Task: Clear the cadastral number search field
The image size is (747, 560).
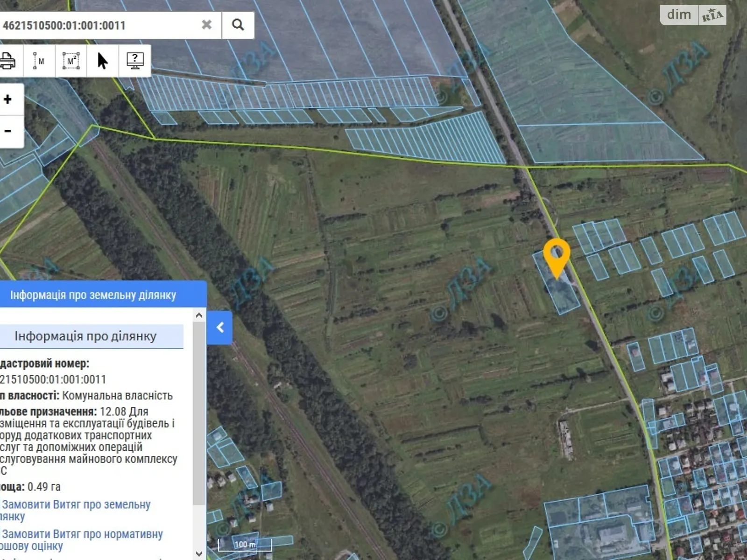Action: tap(206, 25)
